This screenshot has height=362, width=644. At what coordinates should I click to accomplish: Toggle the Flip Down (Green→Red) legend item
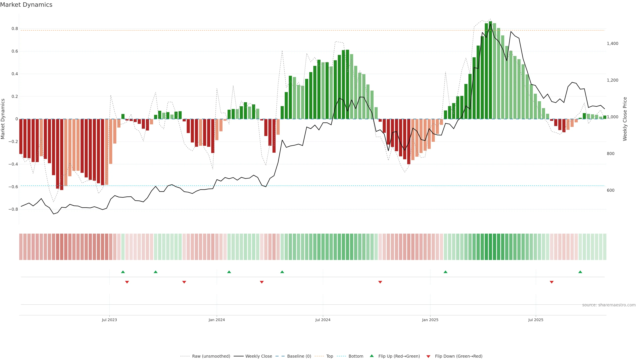tap(459, 356)
